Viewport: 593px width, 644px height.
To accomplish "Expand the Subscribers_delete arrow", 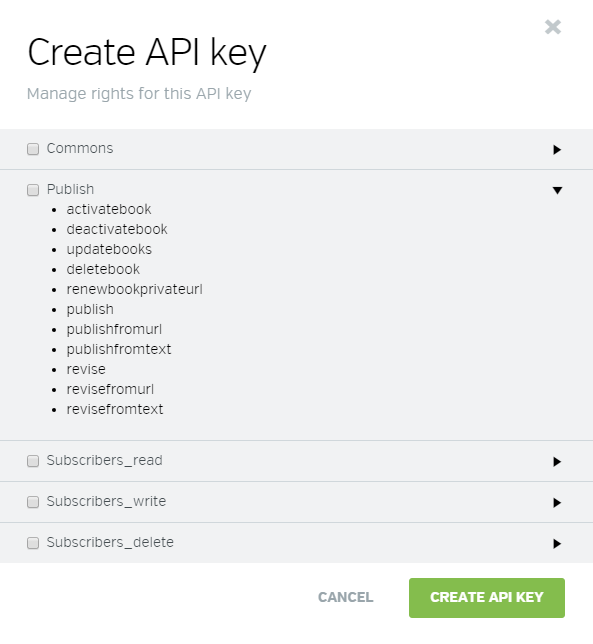I will coord(557,544).
